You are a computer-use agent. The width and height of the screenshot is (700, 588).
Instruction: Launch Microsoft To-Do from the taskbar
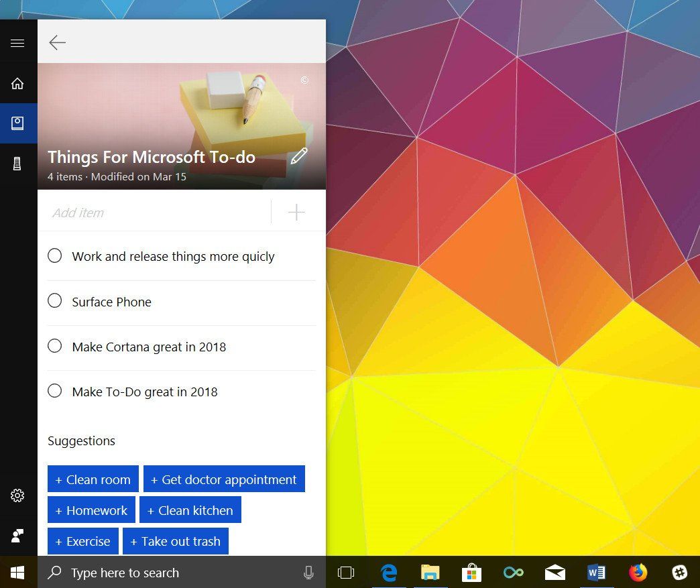click(513, 573)
